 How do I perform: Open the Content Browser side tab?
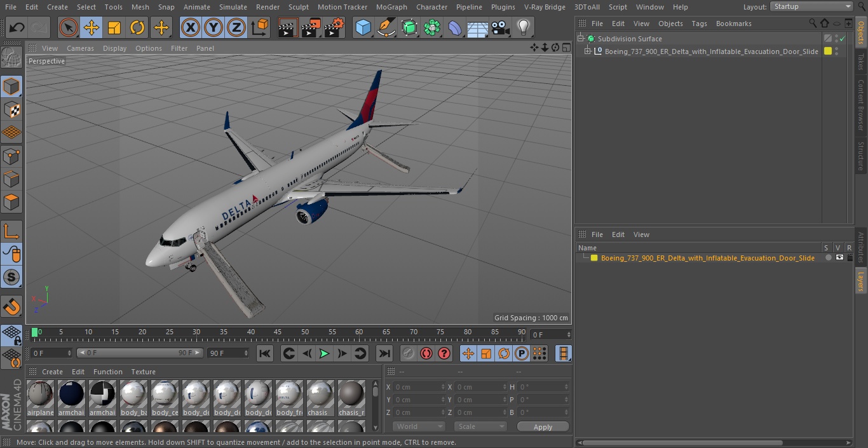click(x=861, y=105)
